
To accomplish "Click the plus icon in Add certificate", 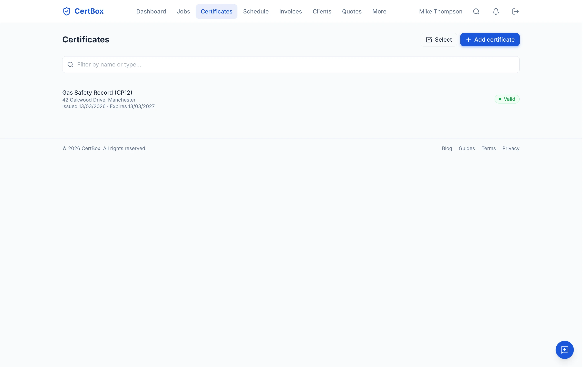I will tap(468, 40).
